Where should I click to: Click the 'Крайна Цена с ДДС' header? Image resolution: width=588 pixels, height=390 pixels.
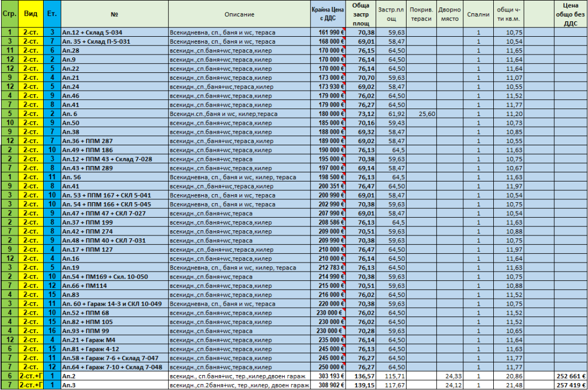point(327,13)
